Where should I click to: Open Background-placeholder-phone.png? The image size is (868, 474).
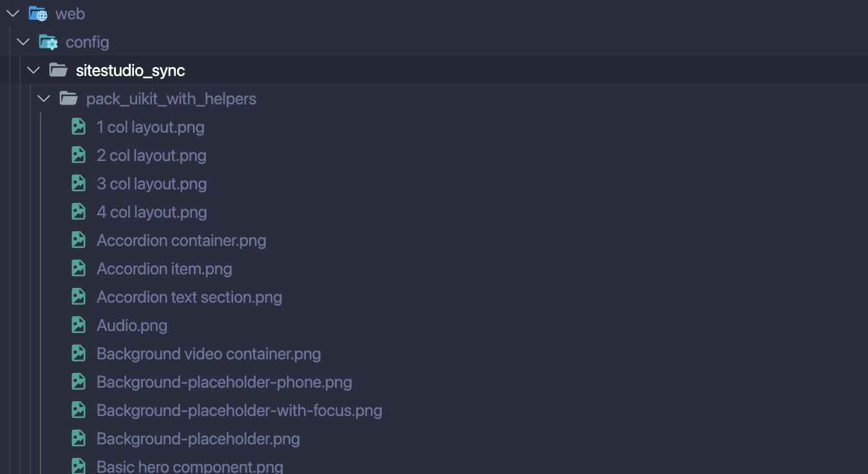(224, 381)
